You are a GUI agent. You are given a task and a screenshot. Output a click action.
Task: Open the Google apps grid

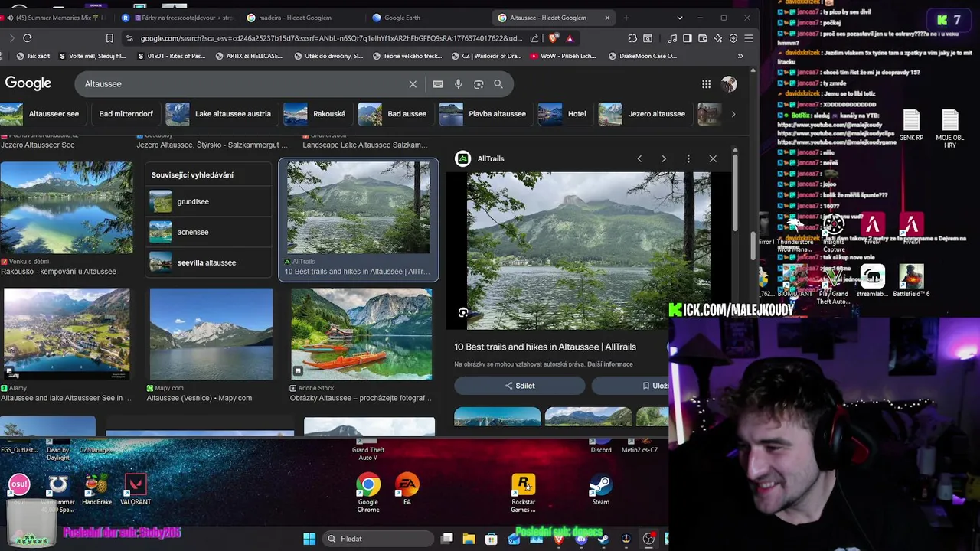pyautogui.click(x=706, y=84)
